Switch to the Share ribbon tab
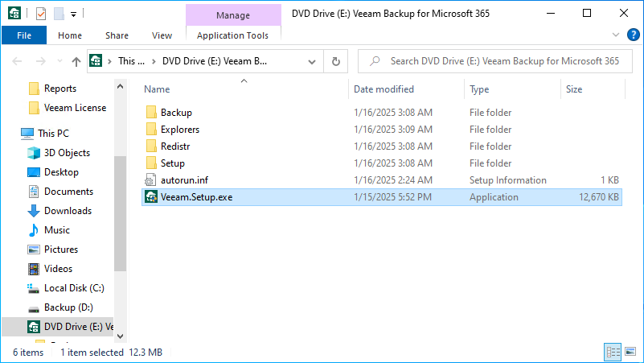This screenshot has width=644, height=363. (117, 35)
